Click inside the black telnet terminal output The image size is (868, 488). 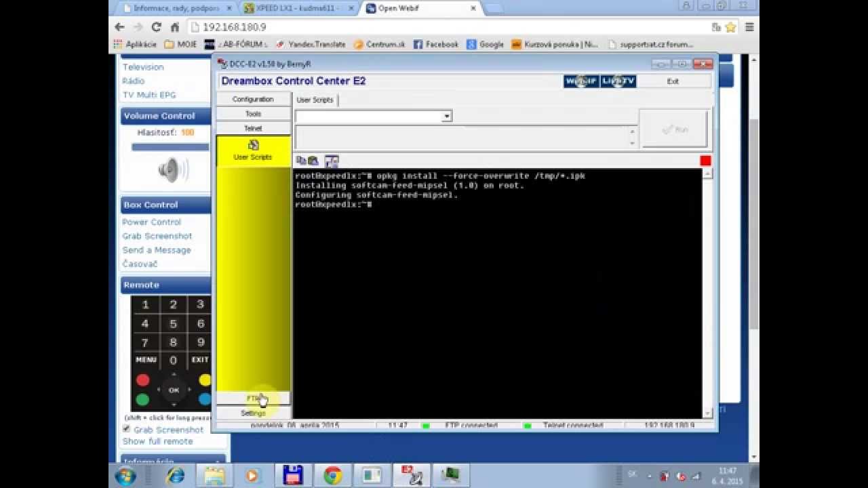(x=498, y=293)
